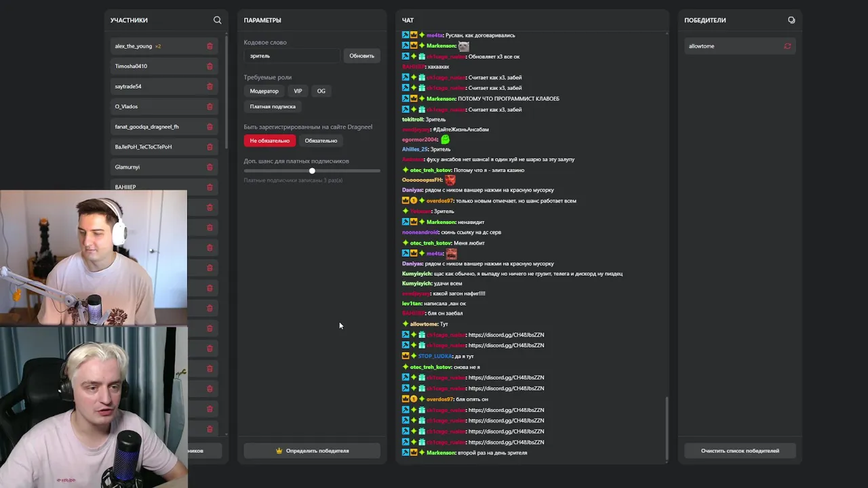The width and height of the screenshot is (868, 488).
Task: Toggle the "Модератор" required role
Action: coord(264,91)
